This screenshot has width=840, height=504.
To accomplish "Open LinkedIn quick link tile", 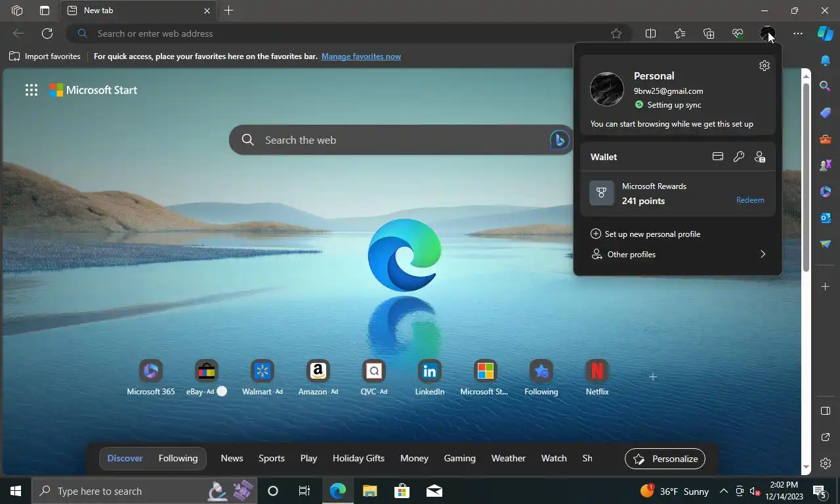I will [430, 379].
